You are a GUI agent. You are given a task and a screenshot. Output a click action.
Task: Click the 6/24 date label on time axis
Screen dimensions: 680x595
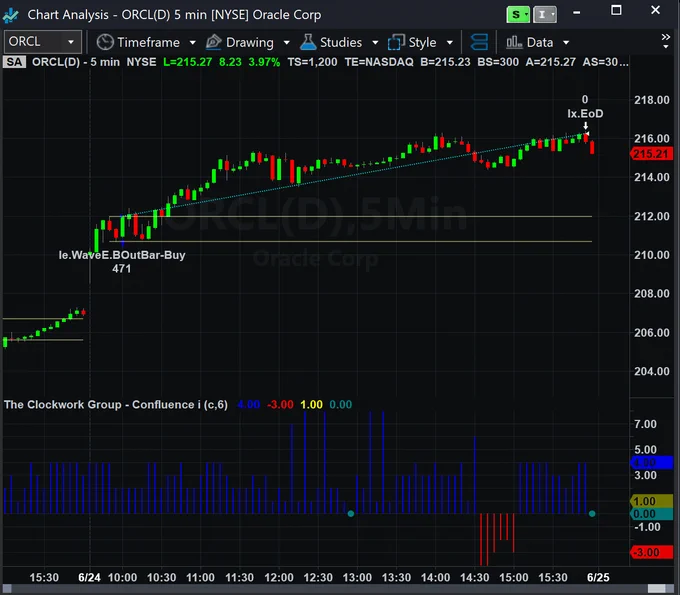click(89, 578)
